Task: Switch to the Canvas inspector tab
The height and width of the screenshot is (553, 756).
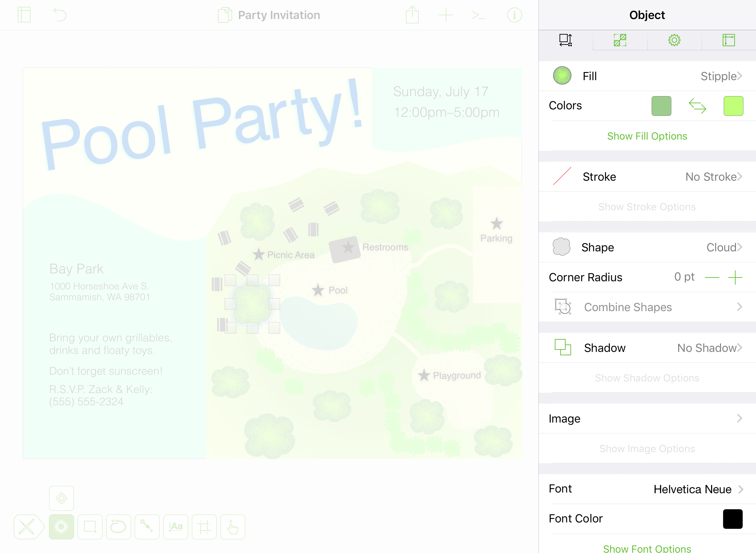Action: (x=728, y=40)
